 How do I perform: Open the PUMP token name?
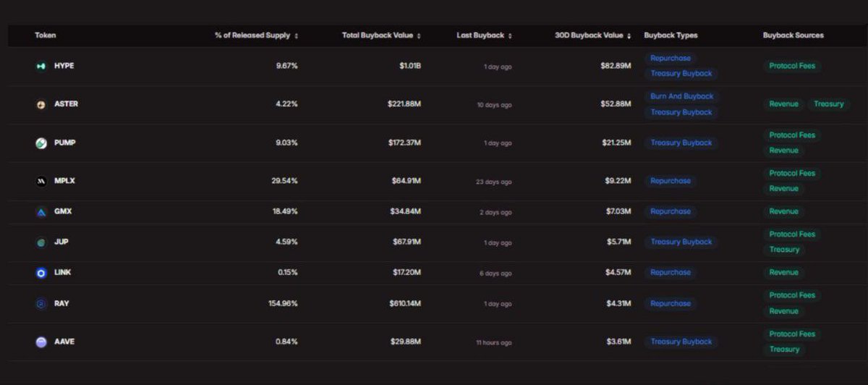[64, 143]
